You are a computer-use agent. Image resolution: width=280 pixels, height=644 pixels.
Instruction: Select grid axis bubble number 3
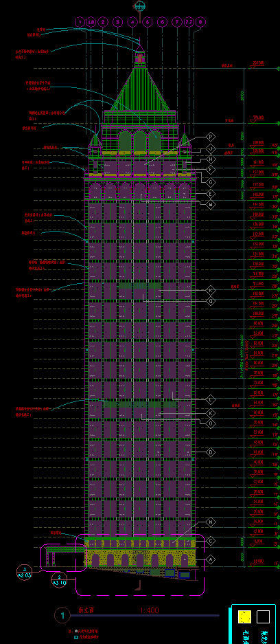coord(117,22)
